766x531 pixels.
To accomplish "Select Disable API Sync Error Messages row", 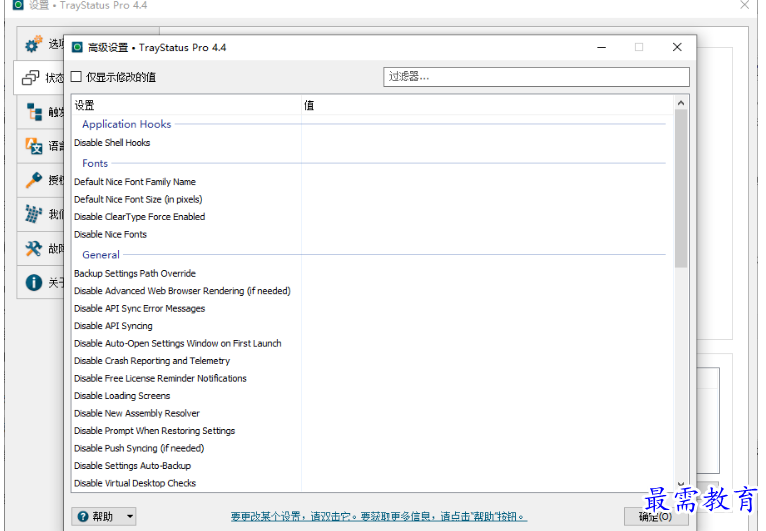I will pos(373,308).
